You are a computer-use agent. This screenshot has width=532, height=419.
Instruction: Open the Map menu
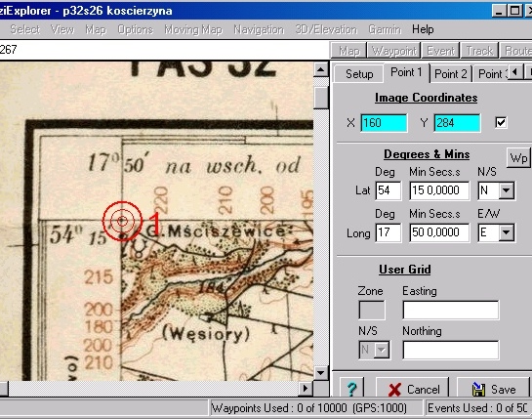(x=96, y=29)
